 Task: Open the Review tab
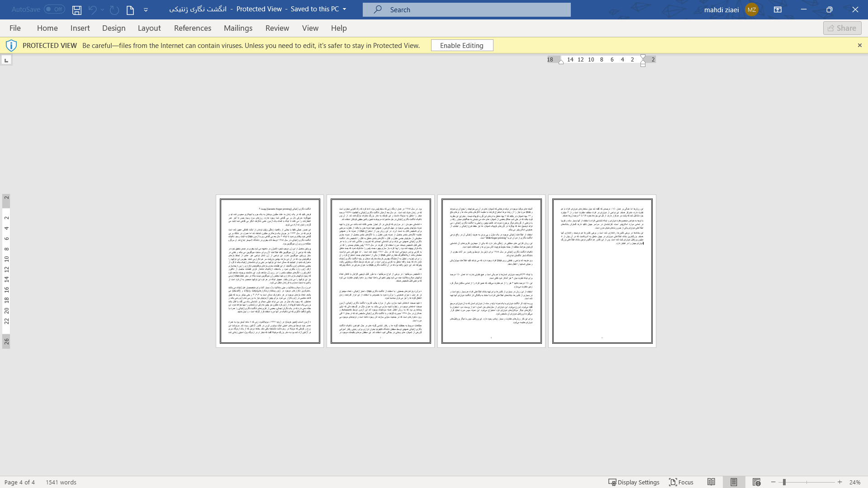click(277, 28)
